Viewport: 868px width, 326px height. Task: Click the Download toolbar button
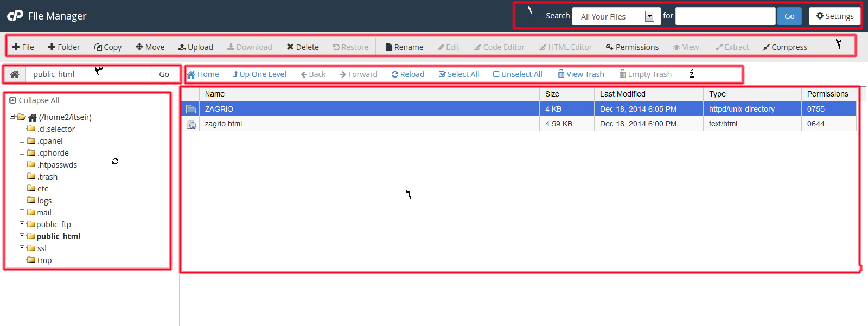[250, 47]
